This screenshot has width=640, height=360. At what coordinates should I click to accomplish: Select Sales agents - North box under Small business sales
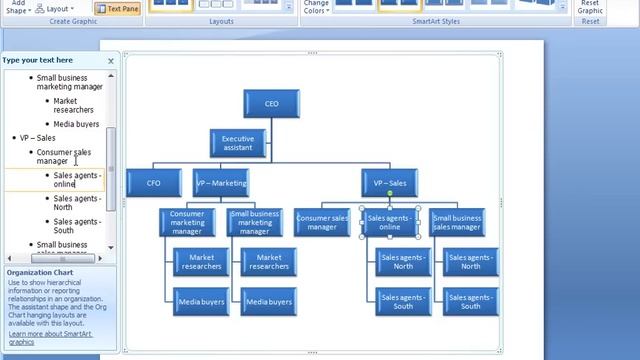tap(471, 262)
